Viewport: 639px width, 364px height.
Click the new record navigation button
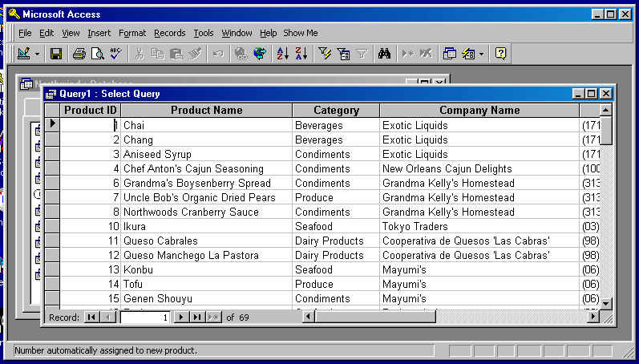(x=214, y=317)
